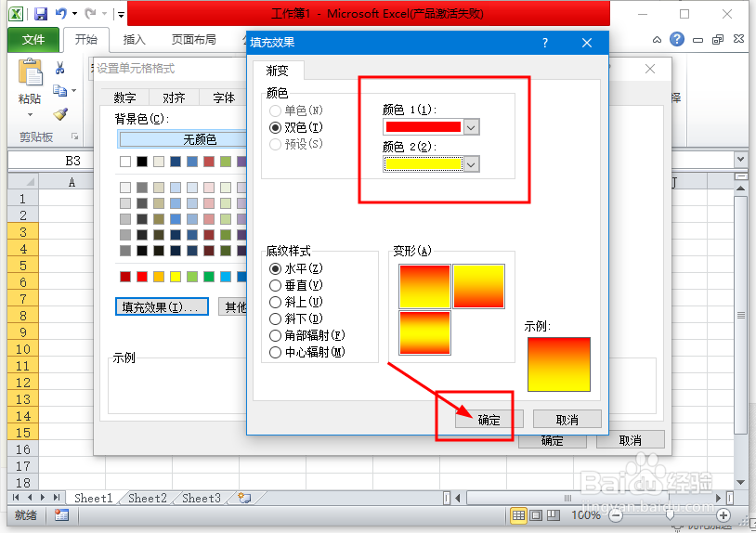This screenshot has height=533, width=756.
Task: Select the 水平(Z) shading style
Action: click(x=275, y=268)
